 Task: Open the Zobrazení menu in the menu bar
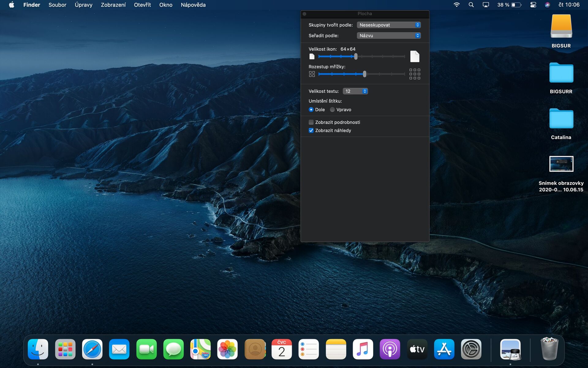[x=113, y=5]
